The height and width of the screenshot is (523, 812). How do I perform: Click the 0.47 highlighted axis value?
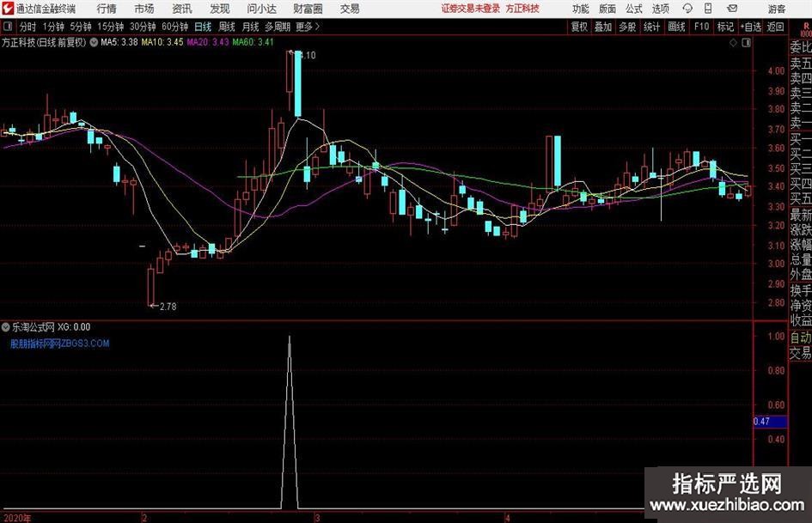pyautogui.click(x=770, y=422)
